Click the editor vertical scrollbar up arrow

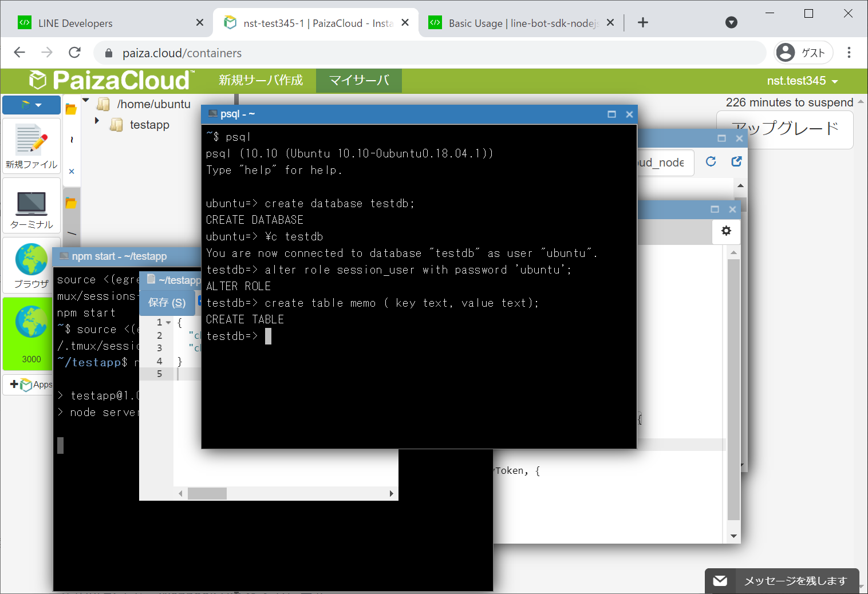[x=733, y=252]
